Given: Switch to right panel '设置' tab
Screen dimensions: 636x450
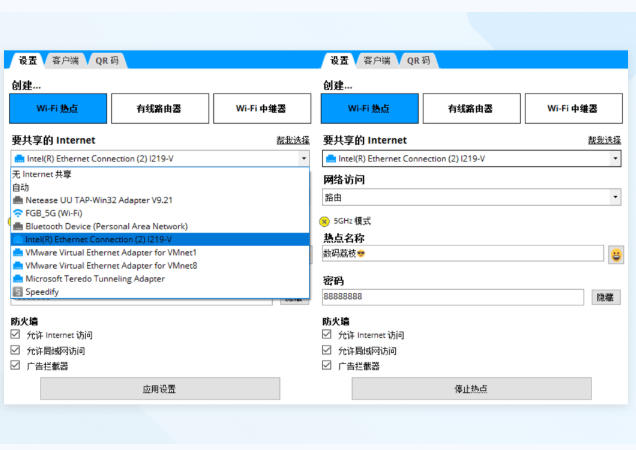Looking at the screenshot, I should pyautogui.click(x=339, y=60).
